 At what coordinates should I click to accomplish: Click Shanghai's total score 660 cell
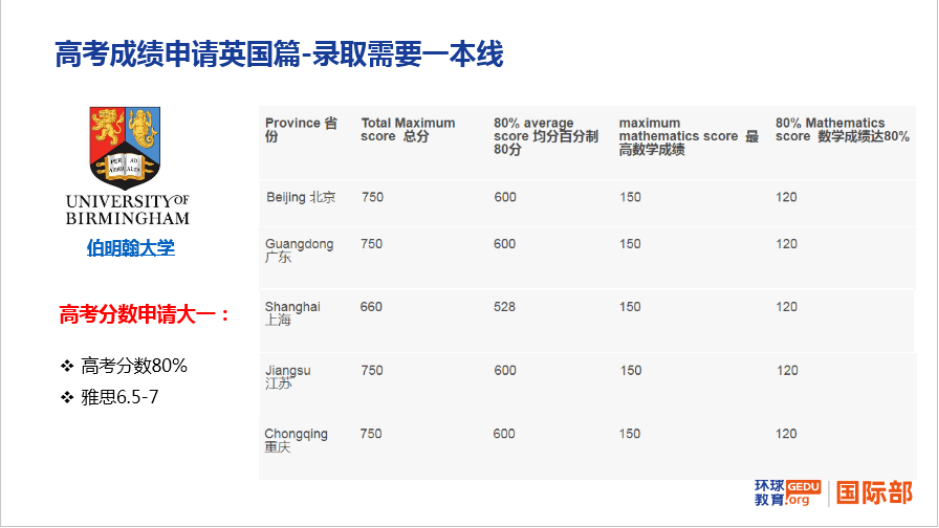[x=371, y=307]
